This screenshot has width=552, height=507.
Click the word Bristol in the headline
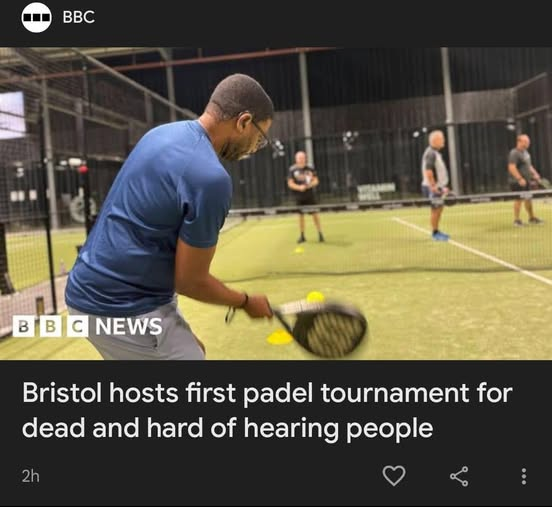tap(62, 393)
